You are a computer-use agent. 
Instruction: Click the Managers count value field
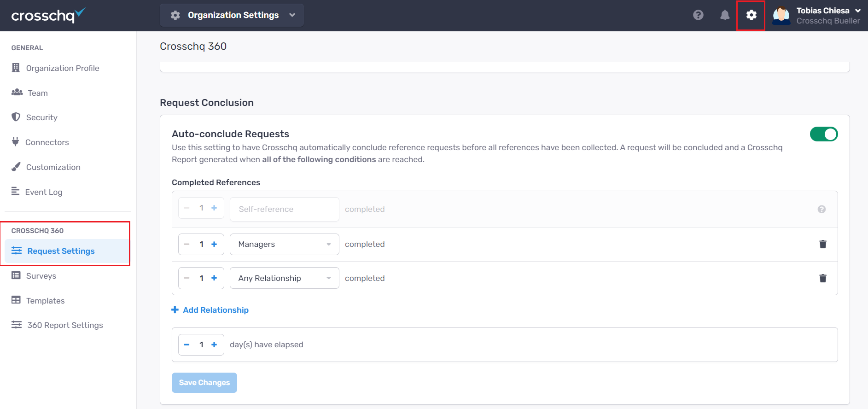pos(201,244)
